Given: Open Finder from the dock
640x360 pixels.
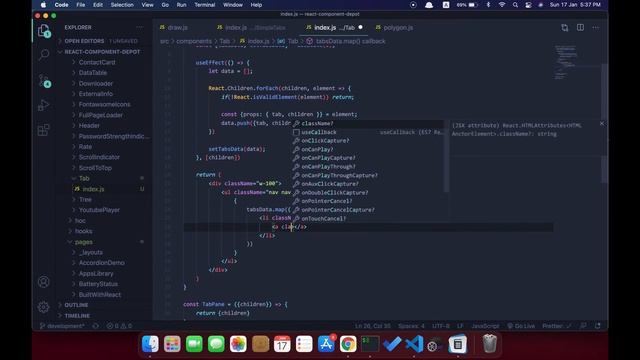Looking at the screenshot, I should point(150,344).
